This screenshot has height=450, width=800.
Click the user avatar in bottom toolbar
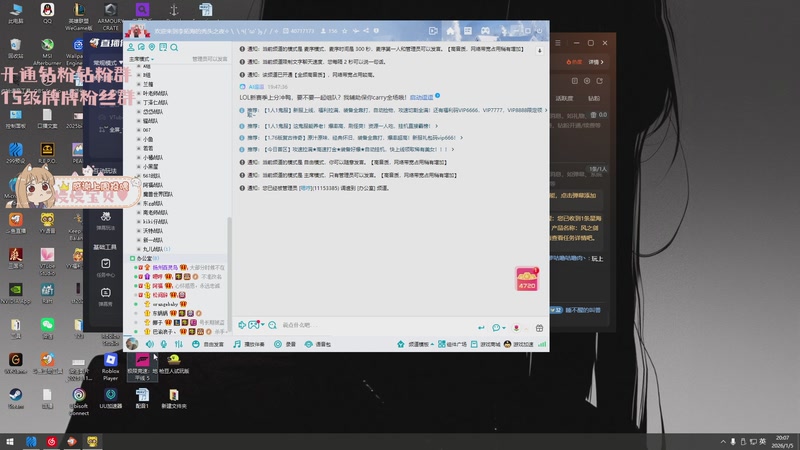pos(132,344)
